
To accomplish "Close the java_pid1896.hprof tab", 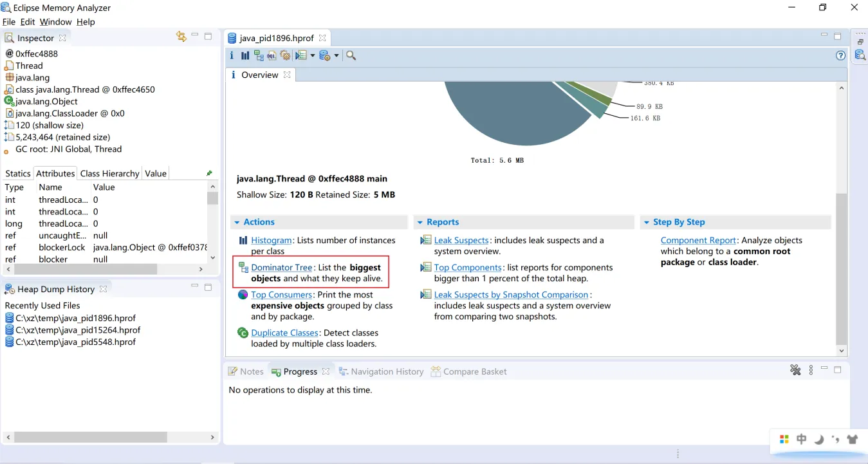I will coord(322,38).
